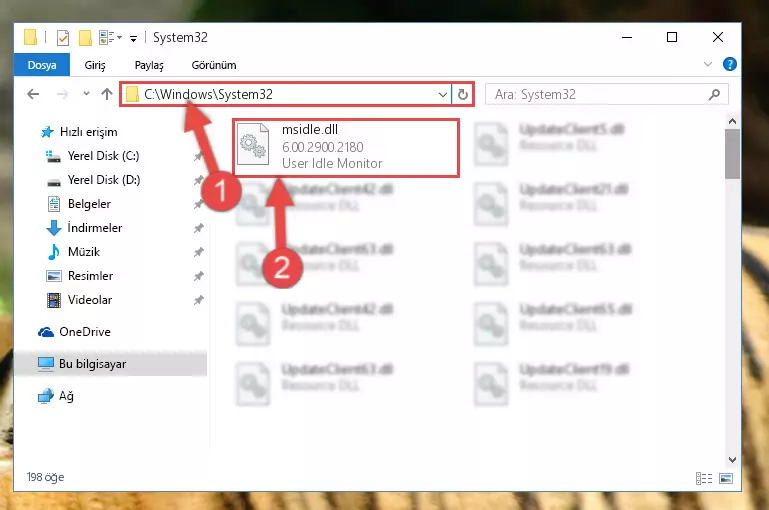769x510 pixels.
Task: Click the Properties checkmark icon in title bar
Action: (x=63, y=37)
